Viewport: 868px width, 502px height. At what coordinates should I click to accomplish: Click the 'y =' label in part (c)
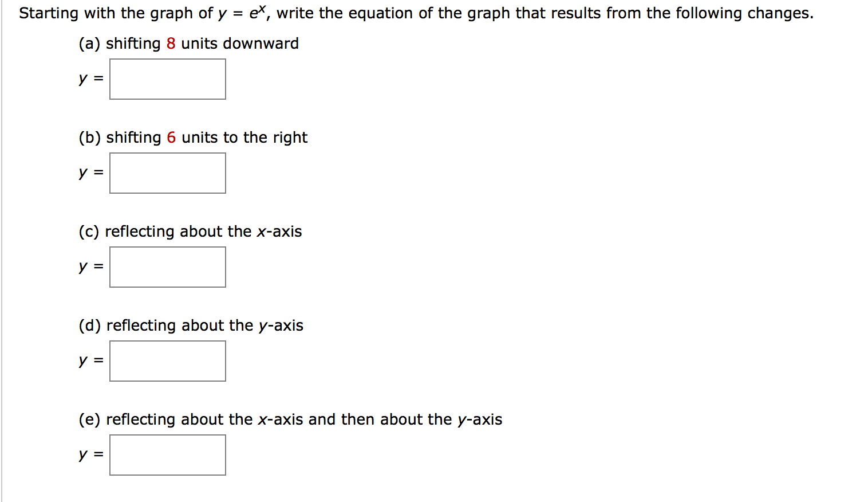(91, 266)
